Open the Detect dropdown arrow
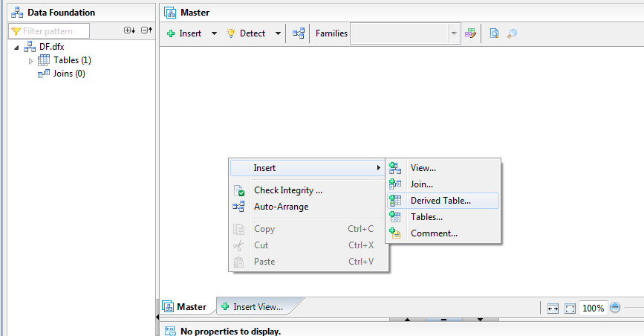The image size is (644, 336). tap(278, 33)
